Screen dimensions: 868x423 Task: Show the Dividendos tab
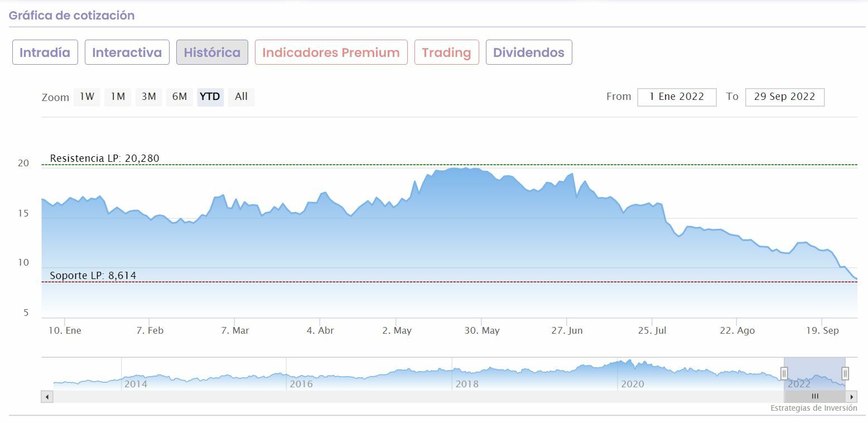point(528,52)
